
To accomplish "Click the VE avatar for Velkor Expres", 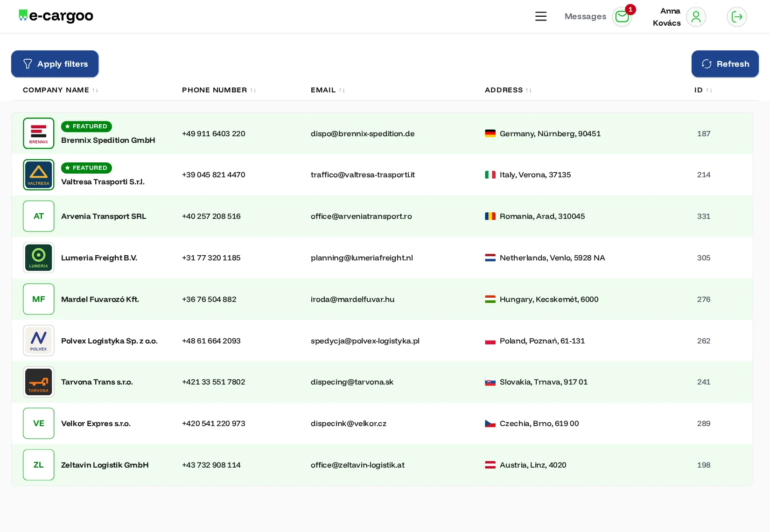I will [x=39, y=423].
